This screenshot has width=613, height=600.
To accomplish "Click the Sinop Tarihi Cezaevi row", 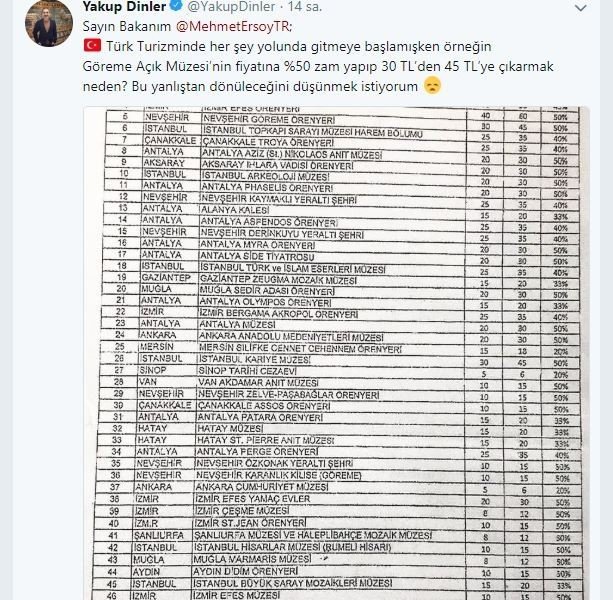I will [339, 370].
